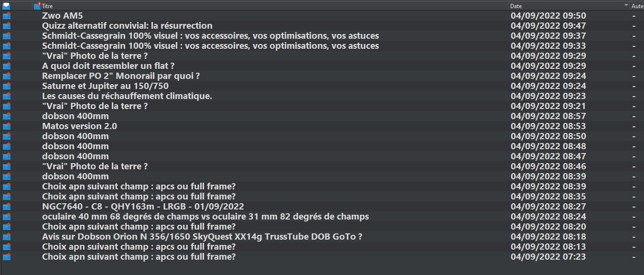Click the envelope icon for Zwo AM5
The height and width of the screenshot is (275, 644).
pyautogui.click(x=7, y=16)
